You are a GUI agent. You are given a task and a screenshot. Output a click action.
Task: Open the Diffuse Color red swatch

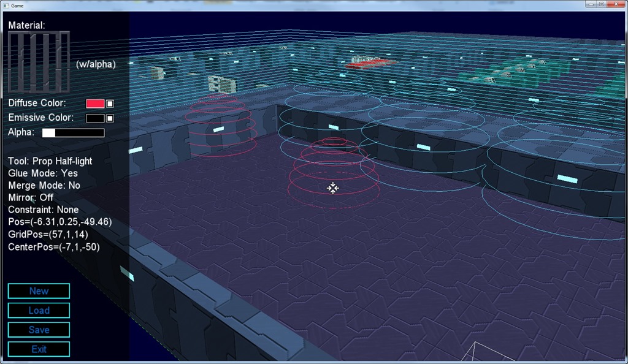pos(95,104)
